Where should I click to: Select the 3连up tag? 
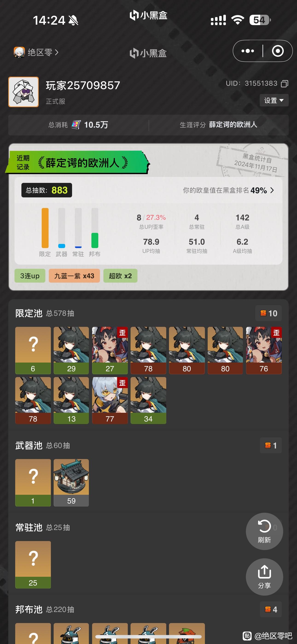coord(30,276)
